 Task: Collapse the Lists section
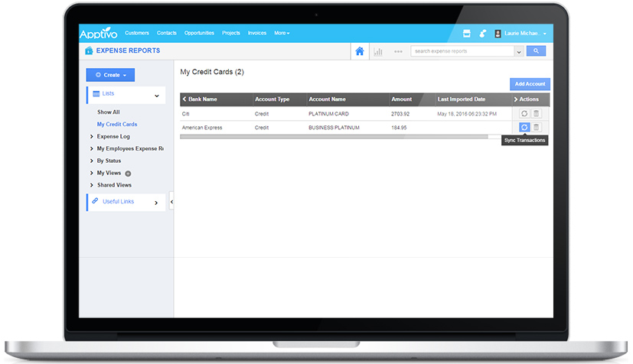156,96
